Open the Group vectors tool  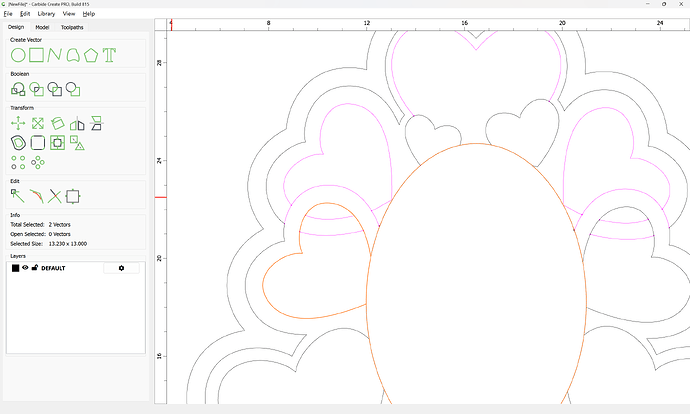tap(57, 143)
